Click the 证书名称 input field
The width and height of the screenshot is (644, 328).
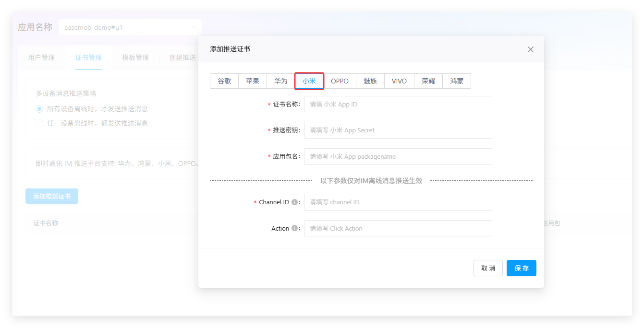(398, 104)
